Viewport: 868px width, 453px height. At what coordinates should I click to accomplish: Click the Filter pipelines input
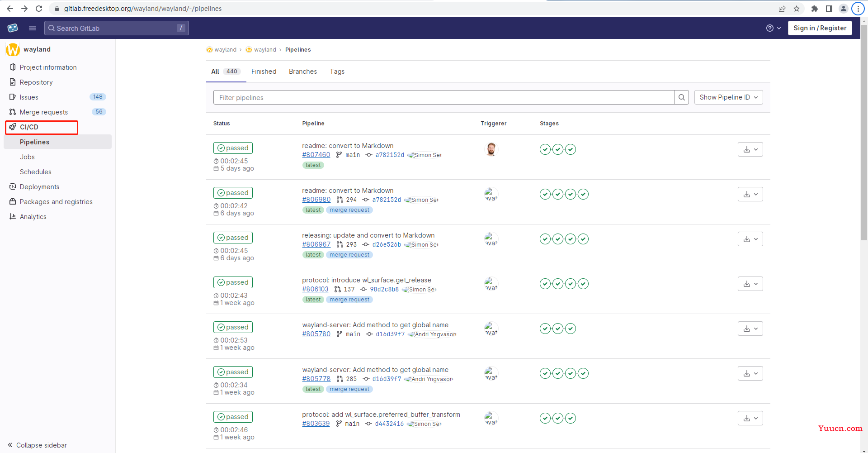444,97
